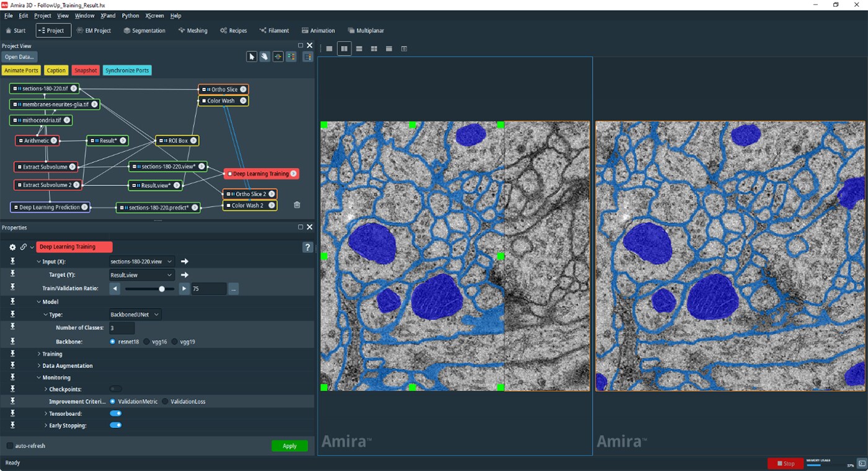The height and width of the screenshot is (471, 868).
Task: Switch viewer layout to four-panel view
Action: coord(373,48)
